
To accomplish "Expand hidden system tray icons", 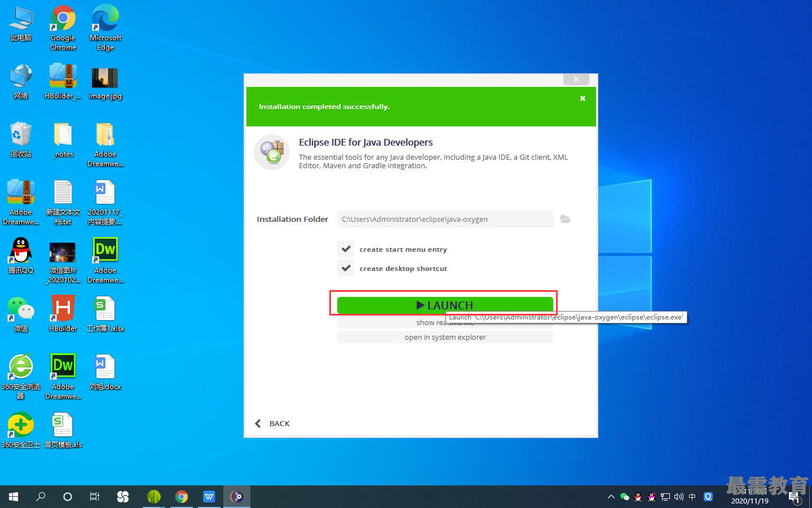I will pos(611,497).
